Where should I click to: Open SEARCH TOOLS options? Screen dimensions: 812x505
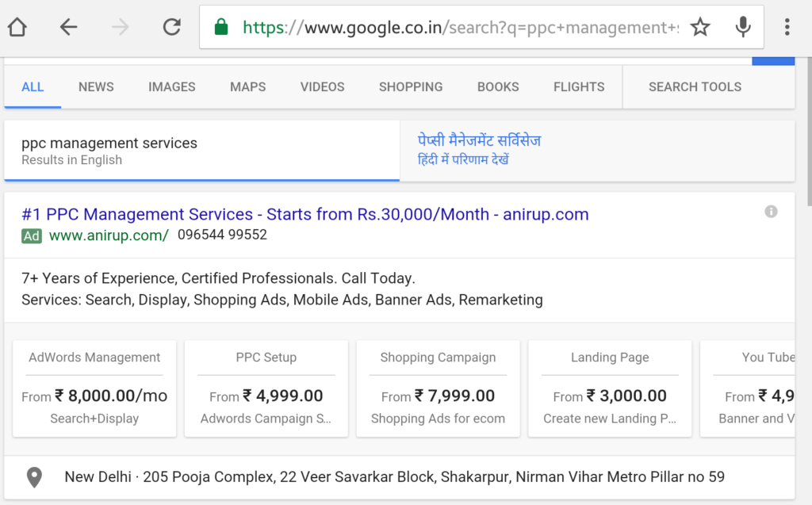(695, 87)
